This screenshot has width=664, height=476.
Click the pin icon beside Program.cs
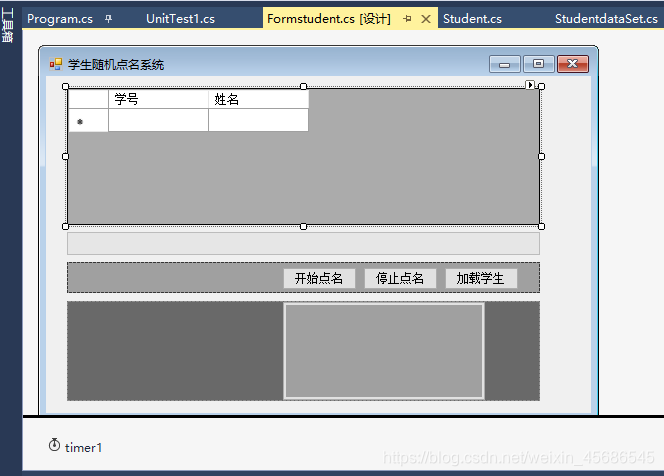click(x=109, y=19)
